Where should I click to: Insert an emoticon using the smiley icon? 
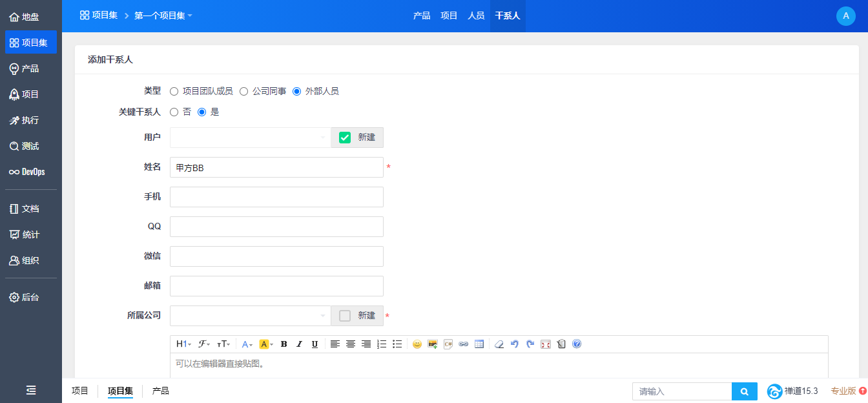click(417, 344)
